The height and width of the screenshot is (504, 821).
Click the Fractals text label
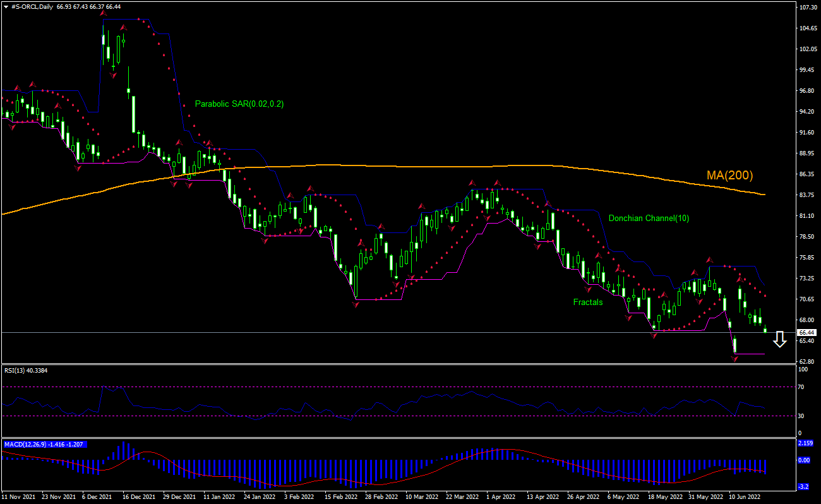pyautogui.click(x=588, y=302)
